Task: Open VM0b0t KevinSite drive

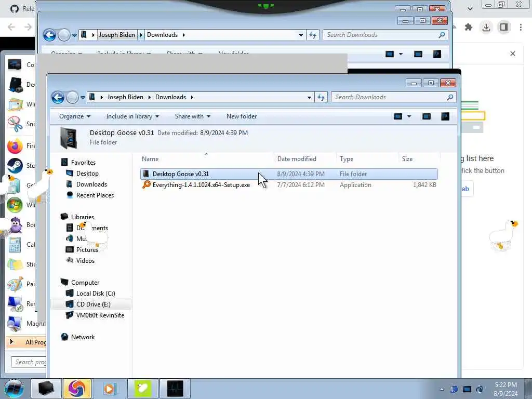Action: pos(100,315)
